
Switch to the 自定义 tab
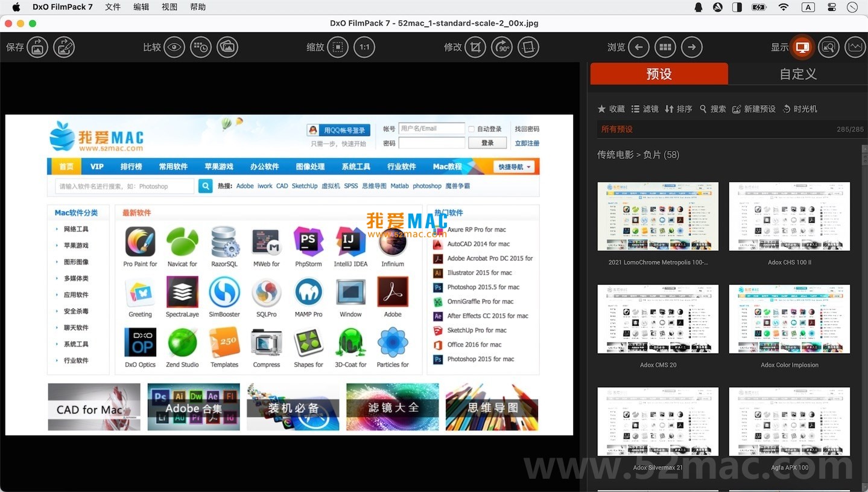click(x=798, y=74)
